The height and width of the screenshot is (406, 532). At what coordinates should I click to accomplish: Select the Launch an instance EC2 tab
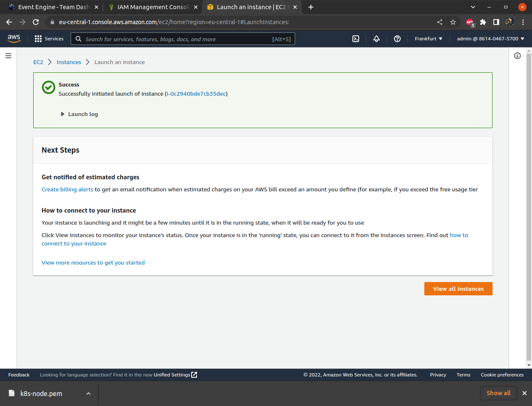[252, 7]
